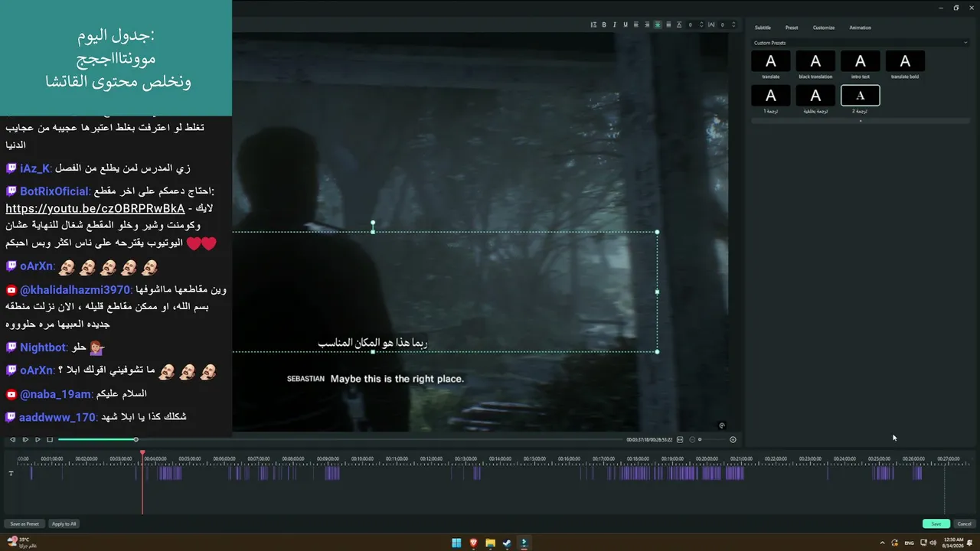Click the next frame playback button
Viewport: 980px width, 551px height.
[25, 439]
